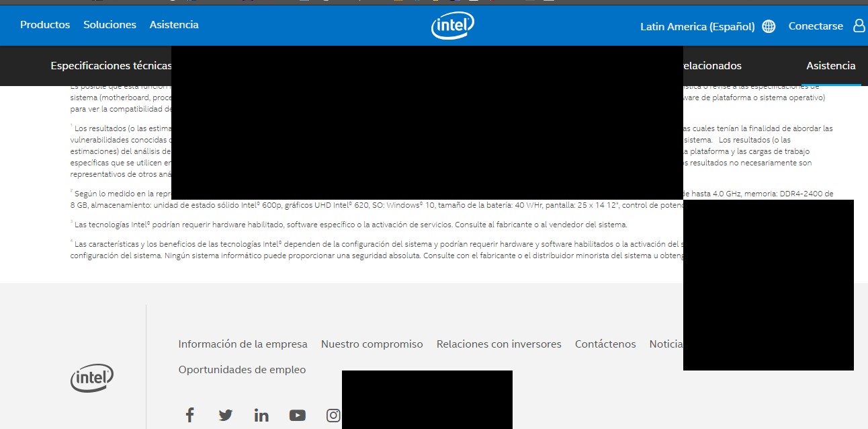Open Información de la empresa link

coord(243,344)
